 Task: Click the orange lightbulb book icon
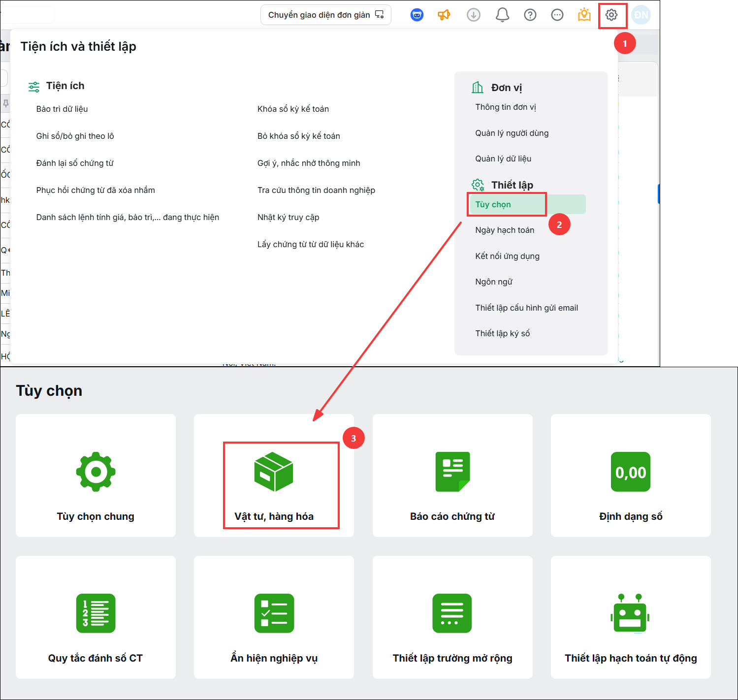(584, 15)
